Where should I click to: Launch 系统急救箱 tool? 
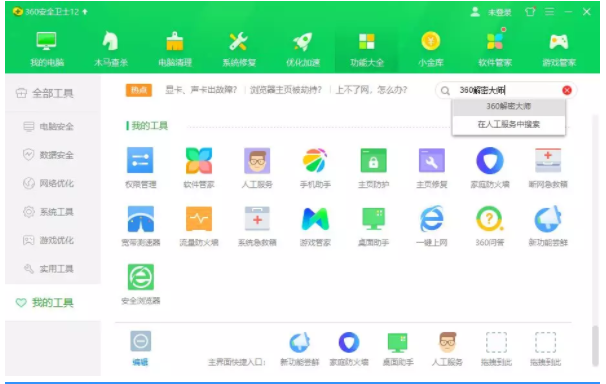click(x=257, y=226)
